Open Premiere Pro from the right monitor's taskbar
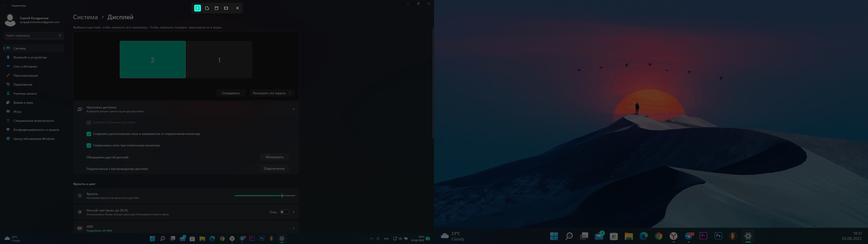Viewport: 868px width, 244px height. [x=703, y=236]
